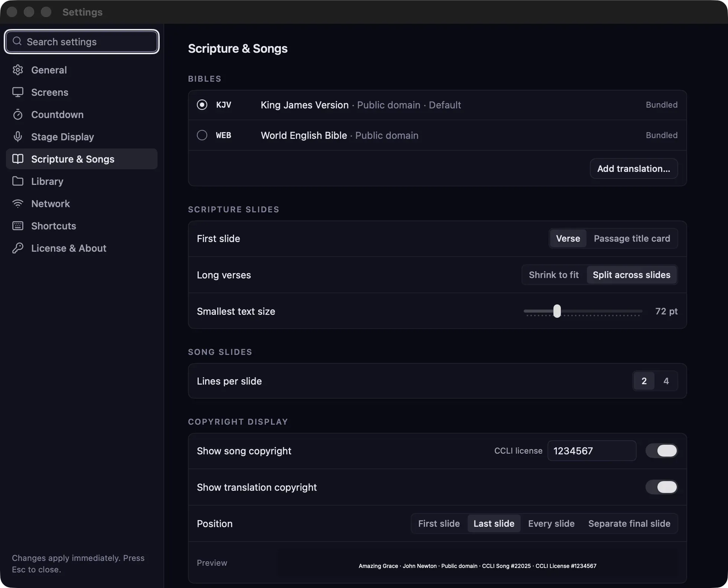728x588 pixels.
Task: Click the King James Version name
Action: coord(305,105)
